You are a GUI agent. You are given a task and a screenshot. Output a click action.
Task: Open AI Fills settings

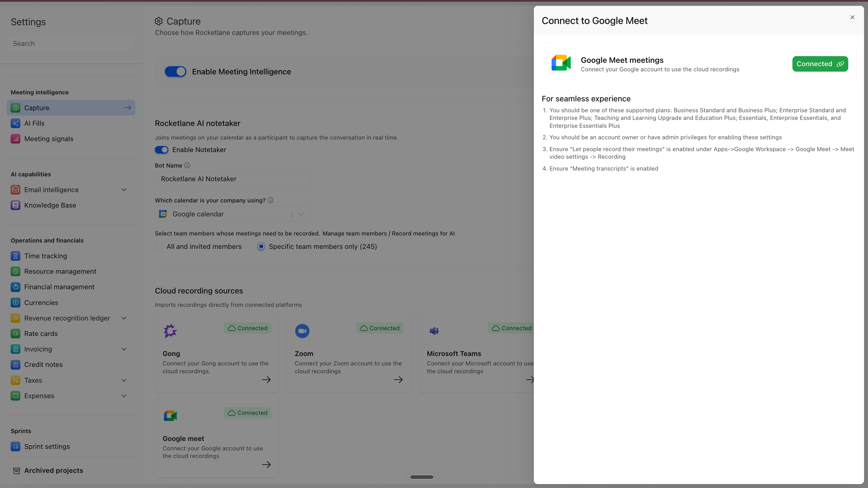point(71,123)
